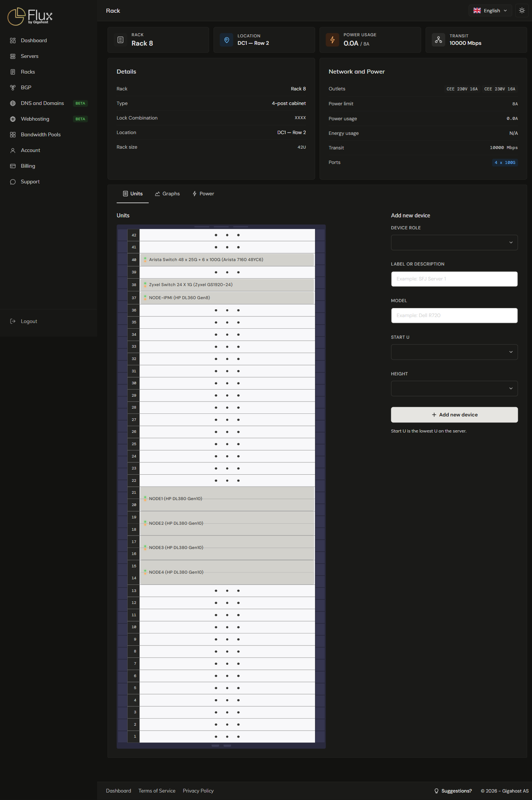Screen dimensions: 532x800
Task: Click the location pin icon in the Location card
Action: point(227,40)
